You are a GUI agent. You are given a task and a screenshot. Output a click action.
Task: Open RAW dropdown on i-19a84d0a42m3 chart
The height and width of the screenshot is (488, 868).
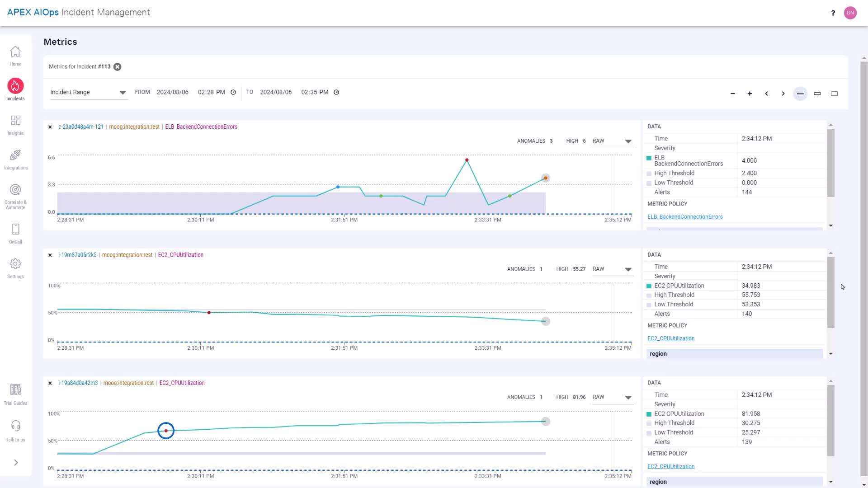coord(612,398)
